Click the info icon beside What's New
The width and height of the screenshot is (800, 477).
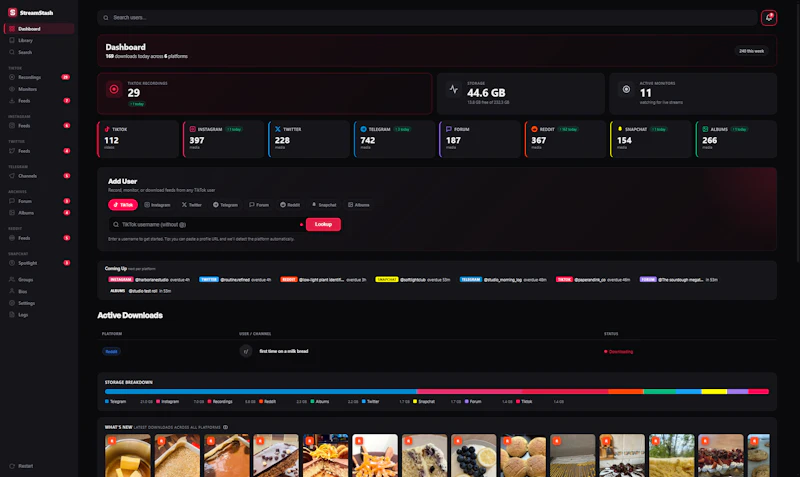pyautogui.click(x=225, y=427)
